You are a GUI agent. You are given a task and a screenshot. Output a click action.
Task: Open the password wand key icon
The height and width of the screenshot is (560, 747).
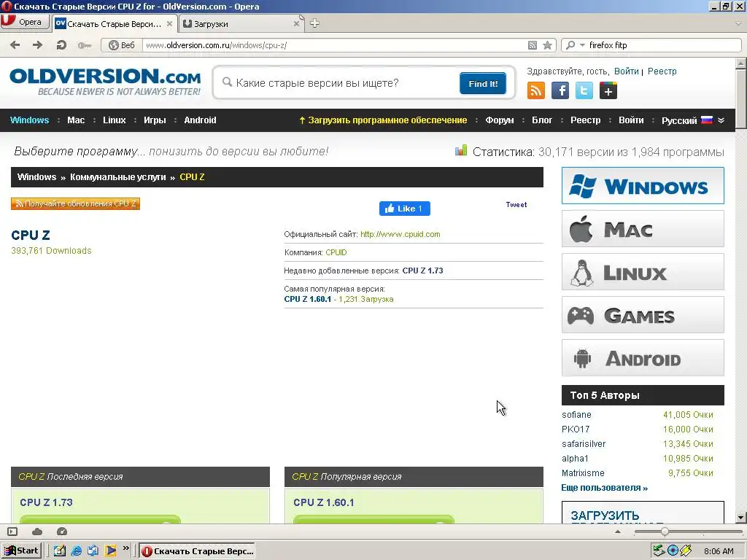click(85, 46)
